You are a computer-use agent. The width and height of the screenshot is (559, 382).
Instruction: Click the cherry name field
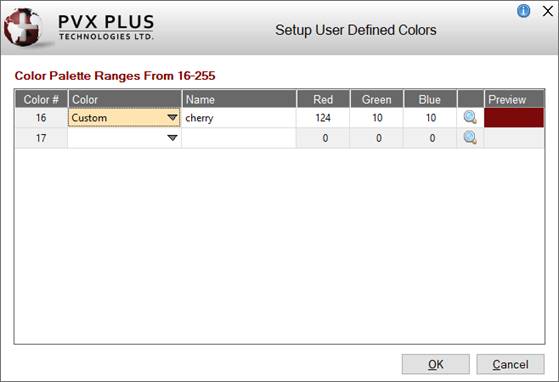tap(239, 118)
